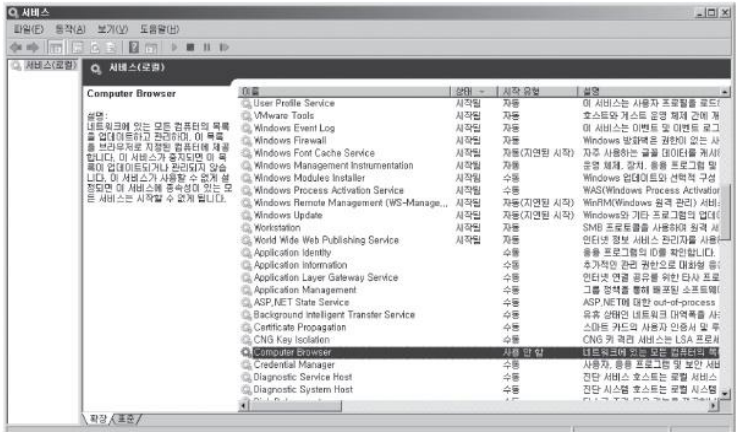Click the Back arrow toolbar icon
This screenshot has height=437, width=742.
16,47
